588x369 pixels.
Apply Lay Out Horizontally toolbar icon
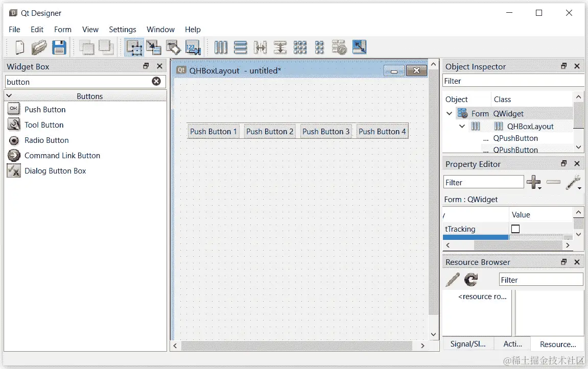click(x=221, y=47)
